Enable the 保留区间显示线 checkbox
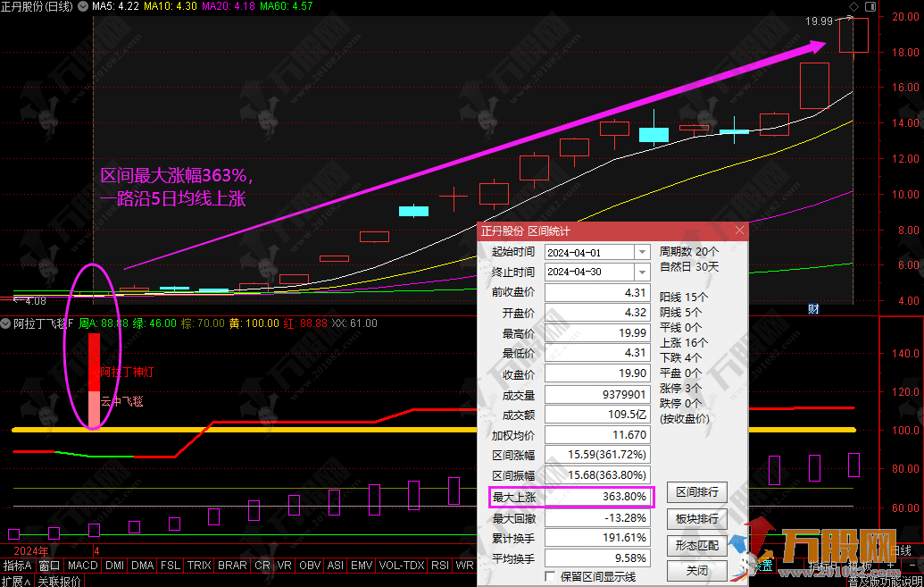The height and width of the screenshot is (587, 924). [551, 576]
